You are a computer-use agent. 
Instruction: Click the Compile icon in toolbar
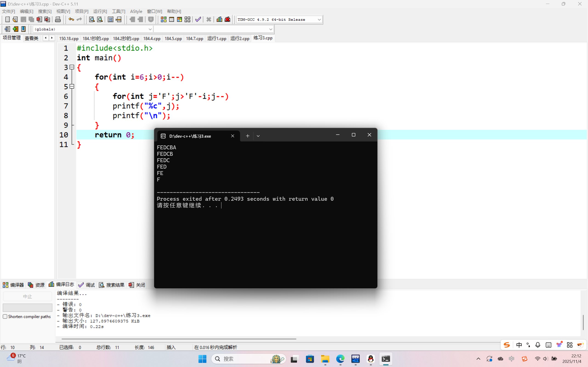(164, 19)
